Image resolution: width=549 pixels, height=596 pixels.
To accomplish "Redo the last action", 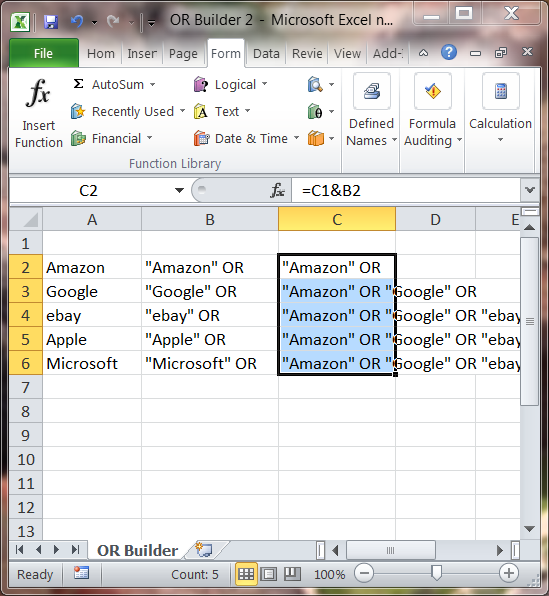I will pyautogui.click(x=113, y=21).
